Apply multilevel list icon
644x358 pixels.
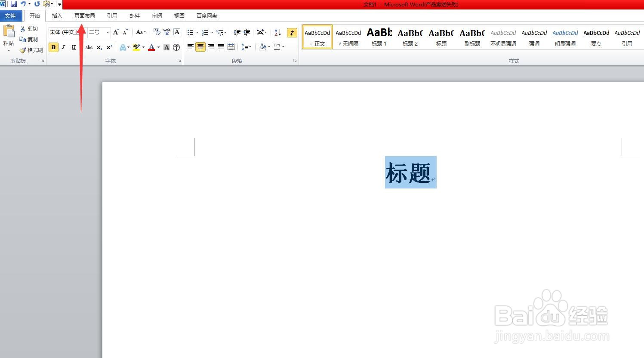[x=220, y=32]
